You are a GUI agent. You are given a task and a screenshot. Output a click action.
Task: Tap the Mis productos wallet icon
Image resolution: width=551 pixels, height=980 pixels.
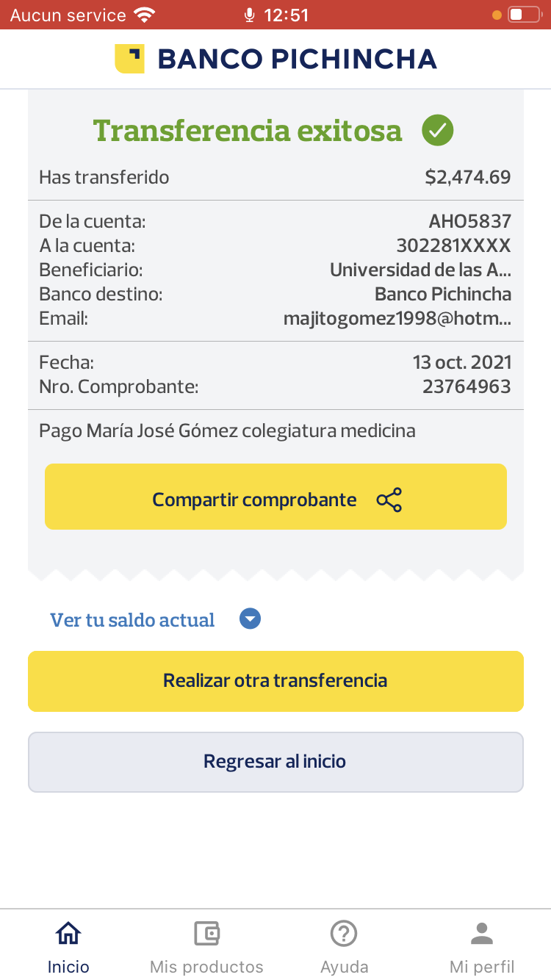point(206,934)
